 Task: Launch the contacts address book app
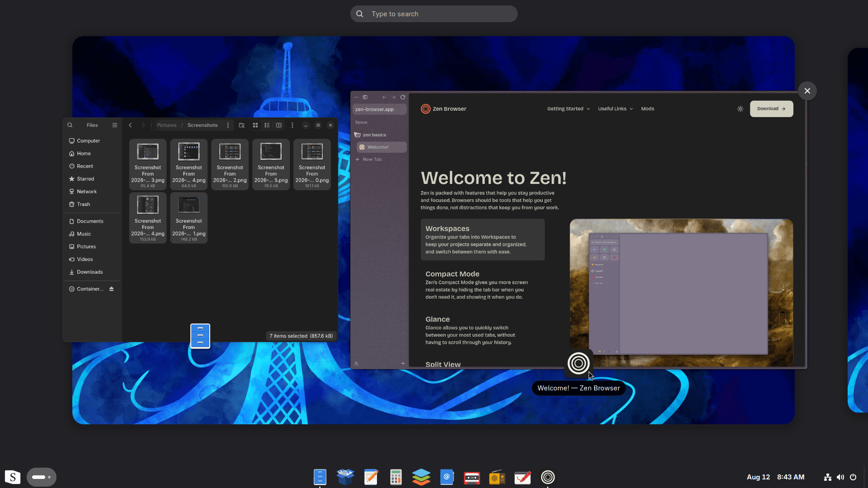(x=447, y=477)
